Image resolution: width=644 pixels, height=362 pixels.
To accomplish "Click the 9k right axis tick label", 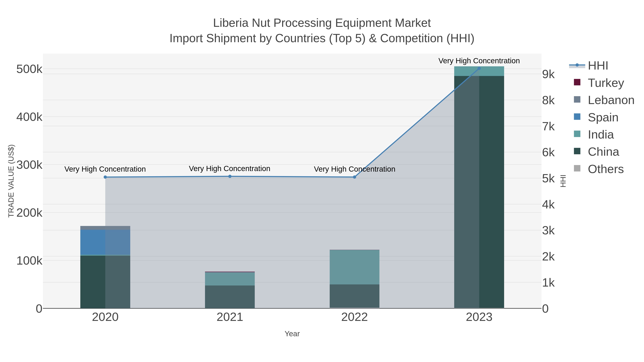I will point(548,74).
